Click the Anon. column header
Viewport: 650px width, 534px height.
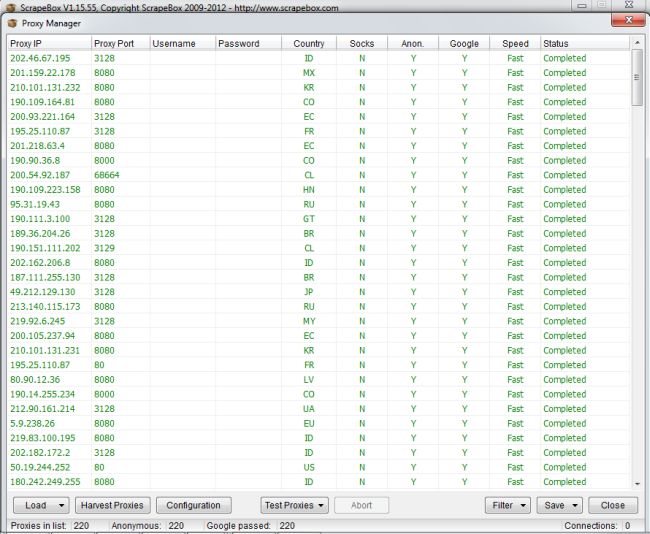pyautogui.click(x=413, y=44)
